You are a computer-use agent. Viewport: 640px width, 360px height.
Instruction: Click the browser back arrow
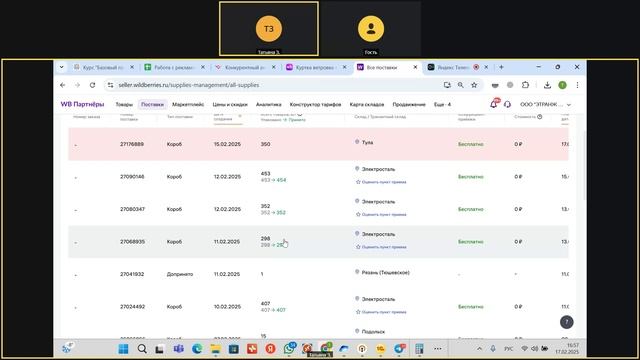pos(62,85)
